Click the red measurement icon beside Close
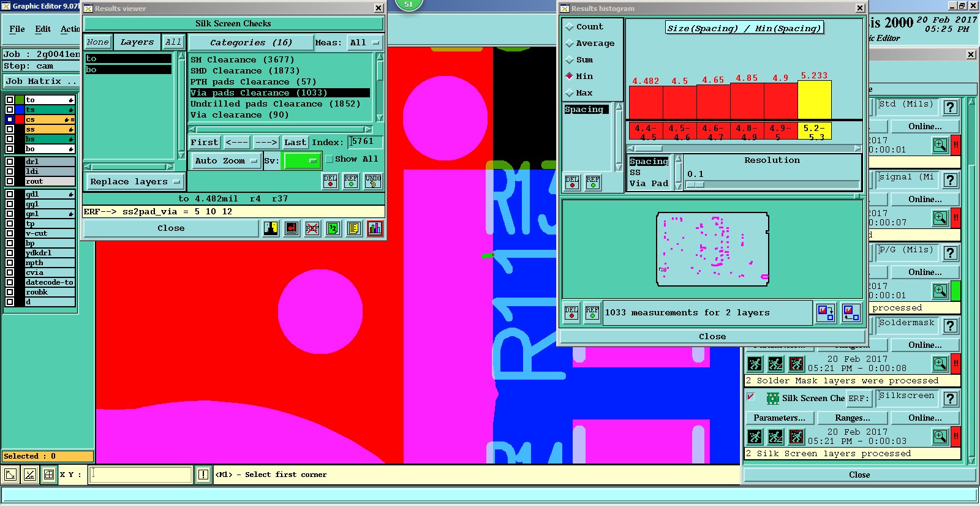 292,228
